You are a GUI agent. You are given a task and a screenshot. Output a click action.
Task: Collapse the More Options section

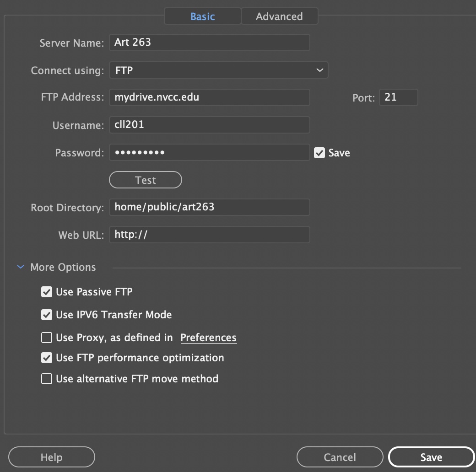(x=21, y=267)
